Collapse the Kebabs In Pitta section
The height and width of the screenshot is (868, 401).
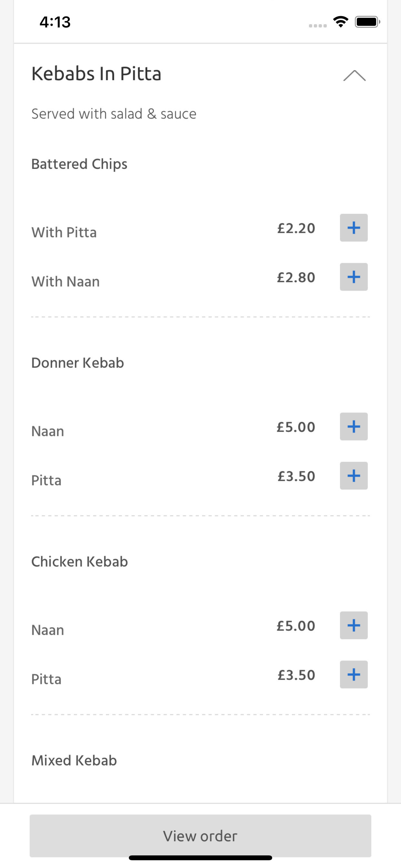(354, 76)
